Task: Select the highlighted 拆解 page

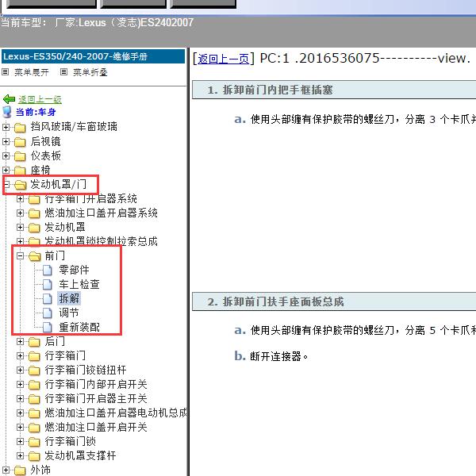Action: (69, 298)
